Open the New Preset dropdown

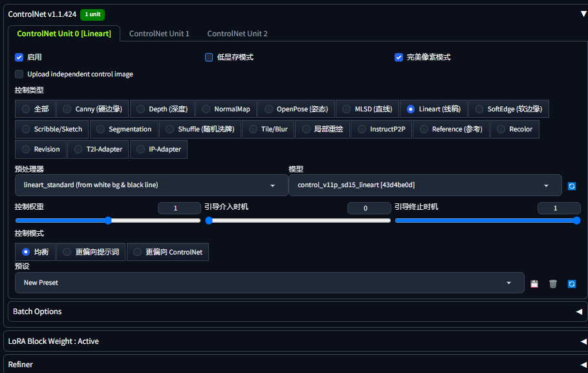269,283
